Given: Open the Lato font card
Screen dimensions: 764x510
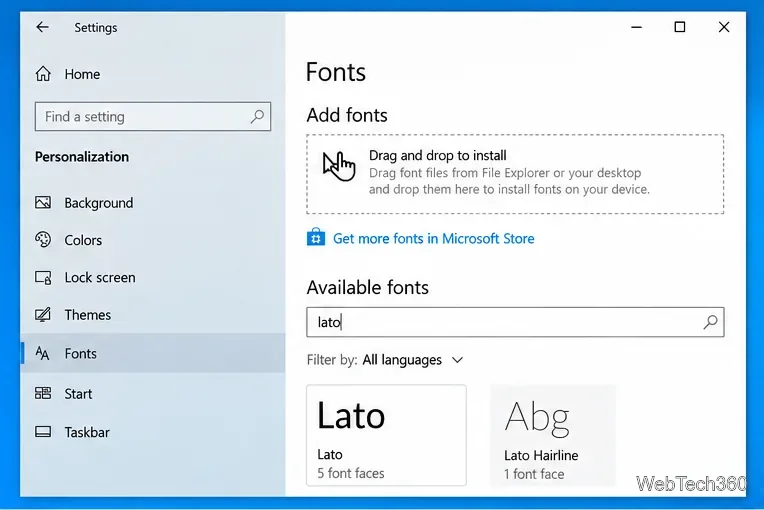Looking at the screenshot, I should [386, 435].
